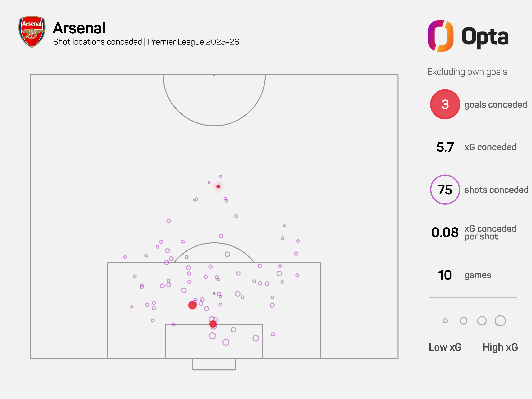Click the largest xG legend circle
This screenshot has width=532, height=399.
coord(500,321)
